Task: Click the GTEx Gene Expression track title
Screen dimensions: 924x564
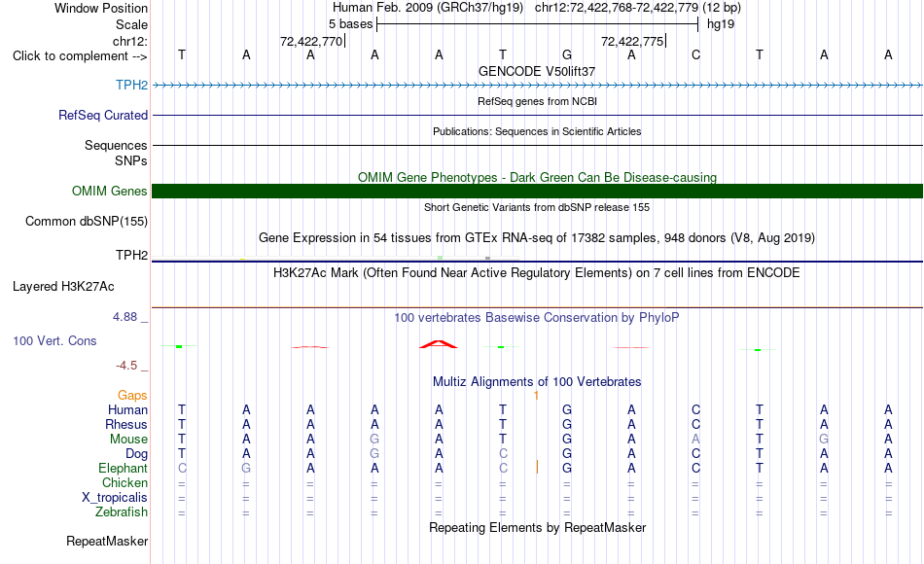Action: coord(537,238)
